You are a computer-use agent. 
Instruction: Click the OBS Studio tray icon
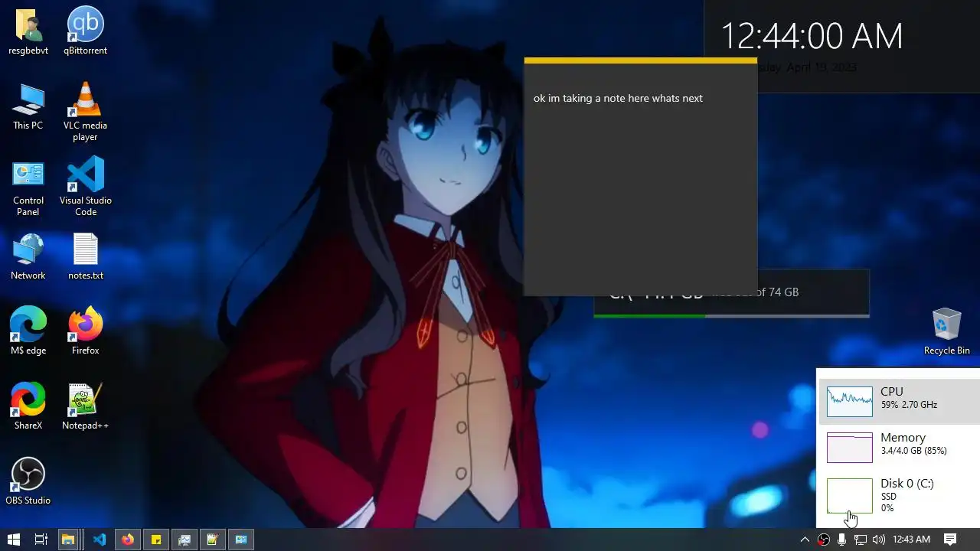[824, 540]
